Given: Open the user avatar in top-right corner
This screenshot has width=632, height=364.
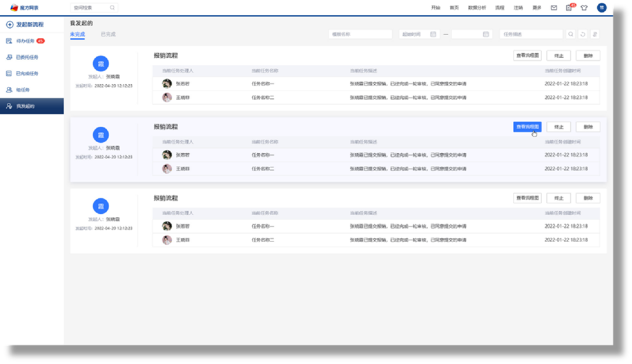Looking at the screenshot, I should click(602, 8).
